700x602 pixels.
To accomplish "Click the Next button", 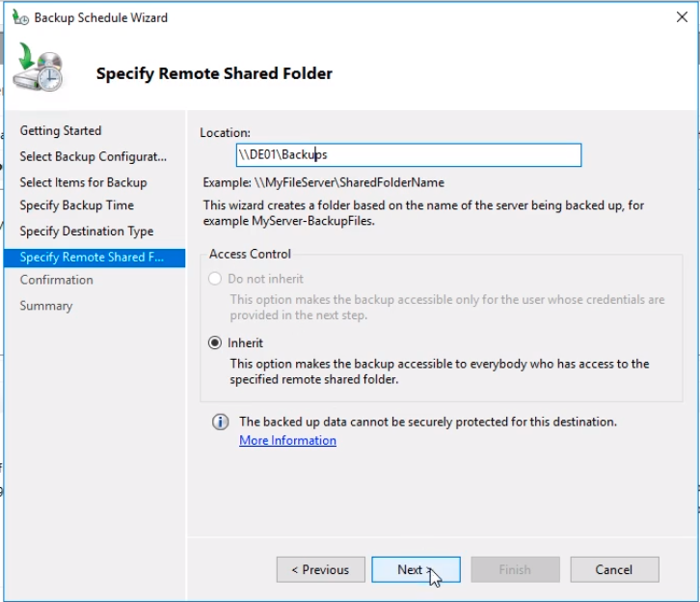I will click(x=416, y=569).
